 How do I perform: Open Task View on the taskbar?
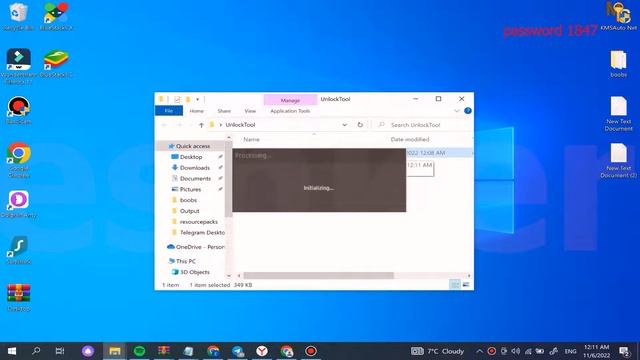[60, 351]
